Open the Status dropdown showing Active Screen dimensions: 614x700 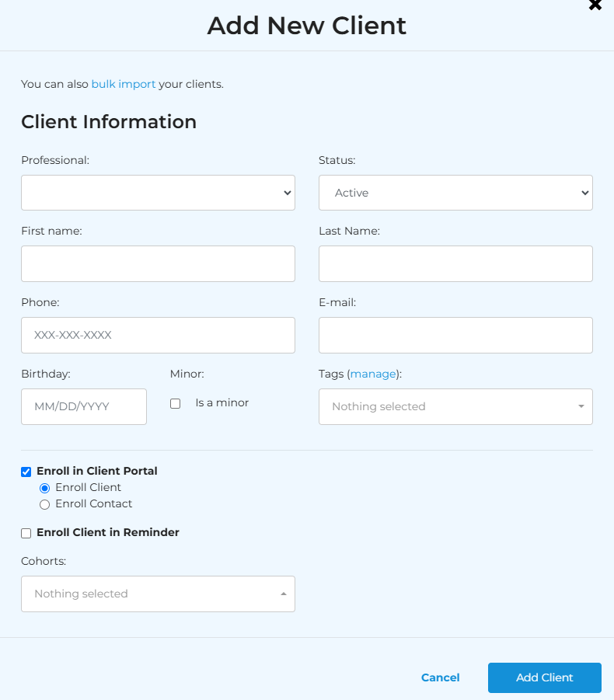pyautogui.click(x=455, y=193)
